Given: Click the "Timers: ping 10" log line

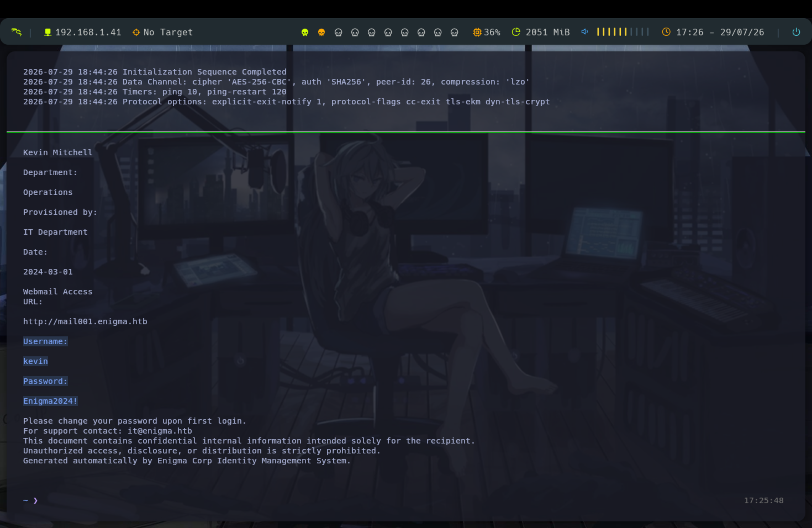Looking at the screenshot, I should tap(155, 92).
